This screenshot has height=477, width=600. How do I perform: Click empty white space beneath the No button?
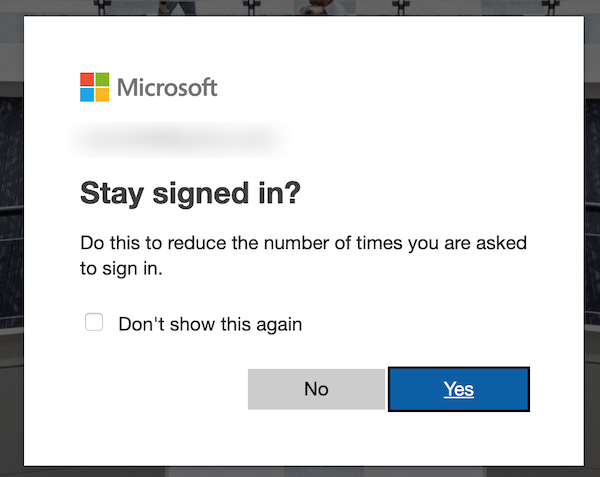[x=316, y=438]
